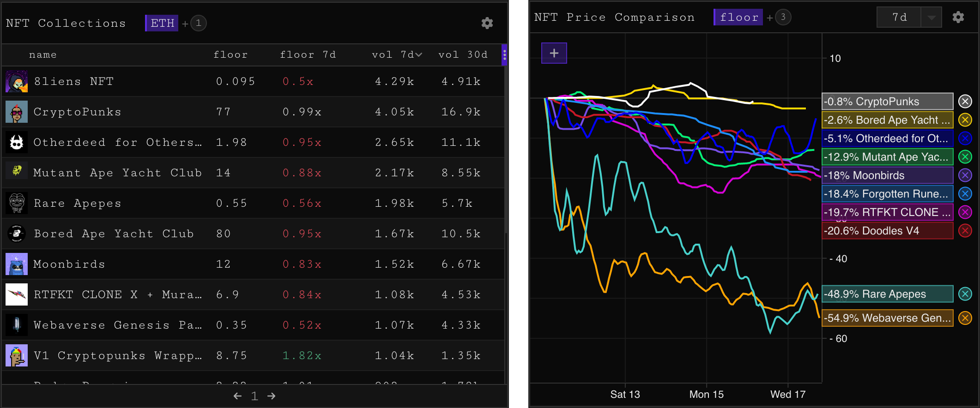Sort by the floor 7d column header
This screenshot has height=408, width=980.
click(308, 55)
